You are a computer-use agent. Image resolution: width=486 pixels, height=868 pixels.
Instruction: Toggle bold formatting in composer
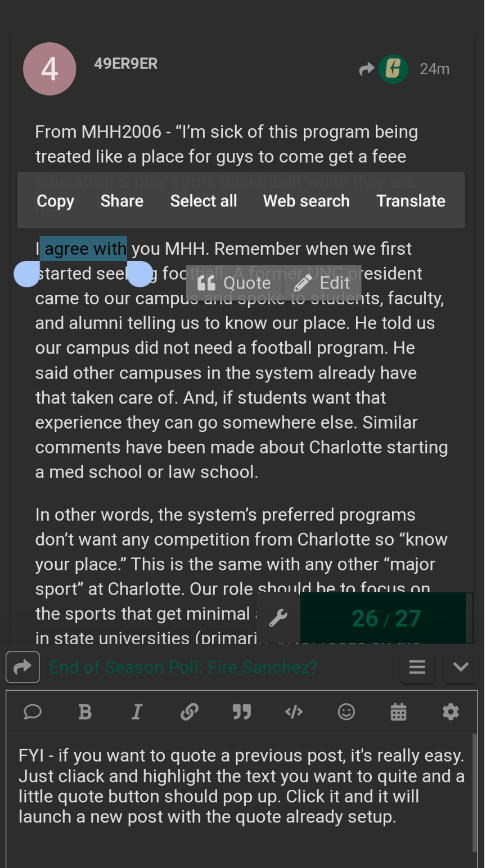click(x=85, y=712)
